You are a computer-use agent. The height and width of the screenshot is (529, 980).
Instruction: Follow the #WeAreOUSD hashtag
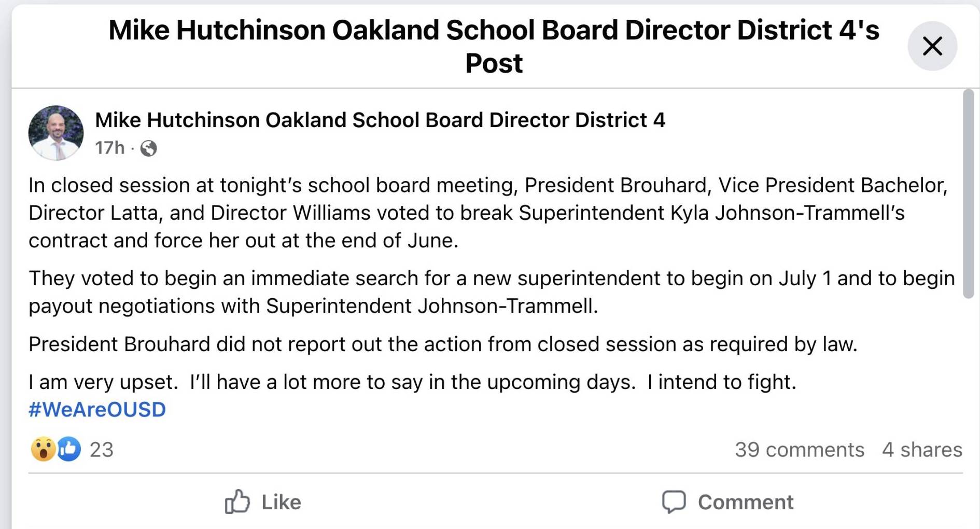(97, 410)
